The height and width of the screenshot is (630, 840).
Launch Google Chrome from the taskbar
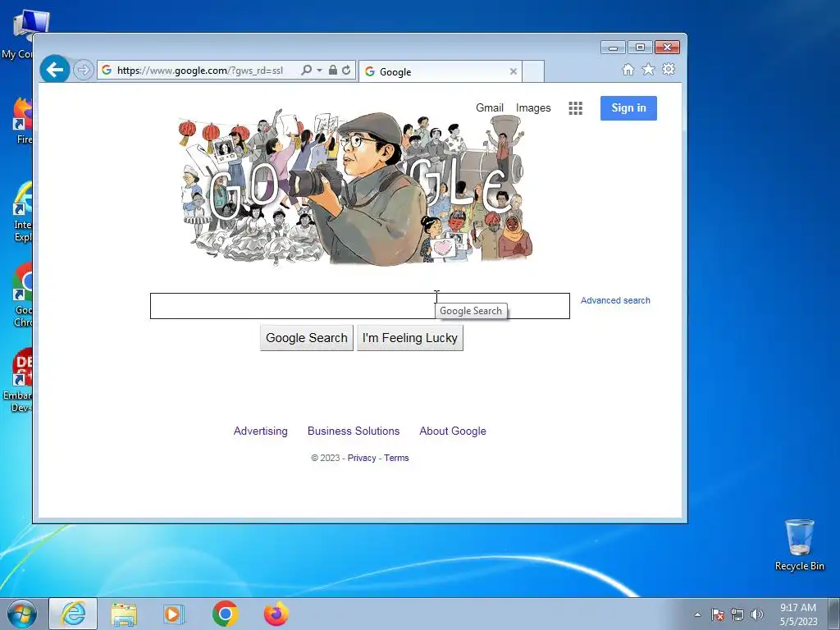coord(225,614)
